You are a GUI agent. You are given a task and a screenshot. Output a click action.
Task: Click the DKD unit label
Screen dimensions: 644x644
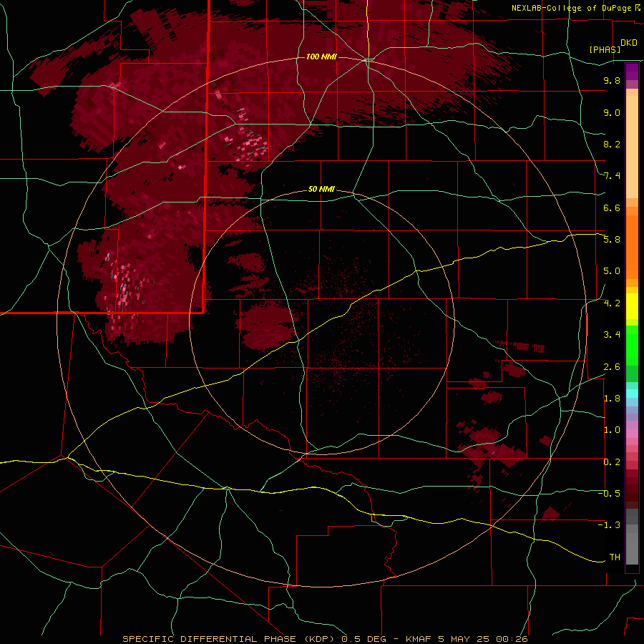[629, 43]
